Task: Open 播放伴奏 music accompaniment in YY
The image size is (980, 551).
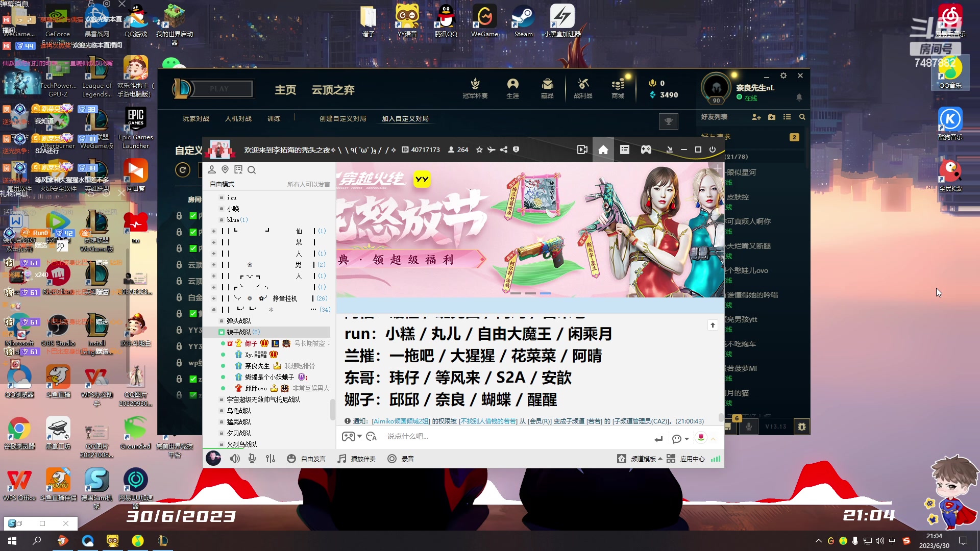Action: (356, 459)
